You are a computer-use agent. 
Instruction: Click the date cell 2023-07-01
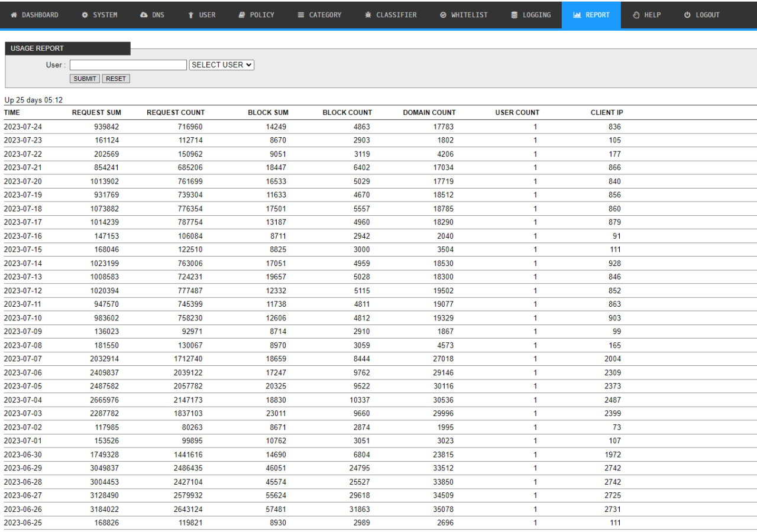[23, 441]
